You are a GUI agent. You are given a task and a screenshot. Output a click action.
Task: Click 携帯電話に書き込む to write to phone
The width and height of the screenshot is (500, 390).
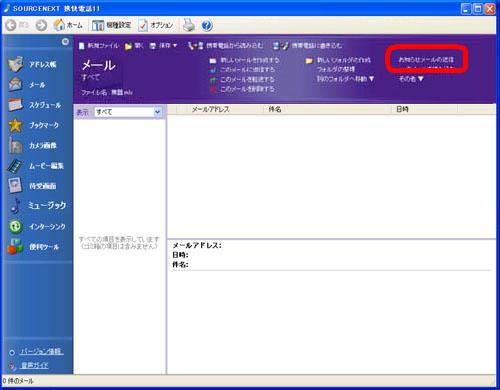[307, 46]
